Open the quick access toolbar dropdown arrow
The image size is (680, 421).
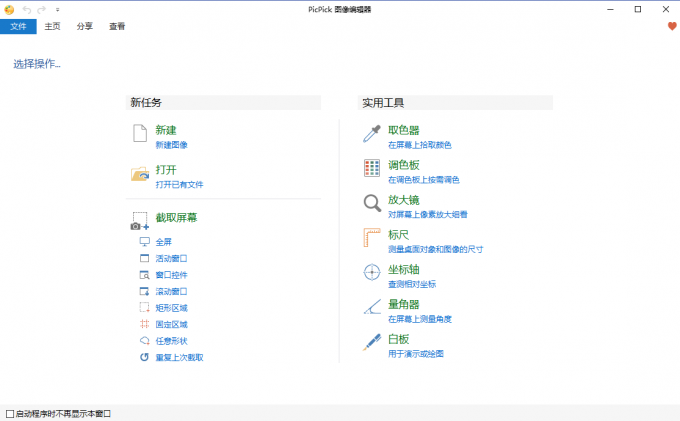click(58, 10)
